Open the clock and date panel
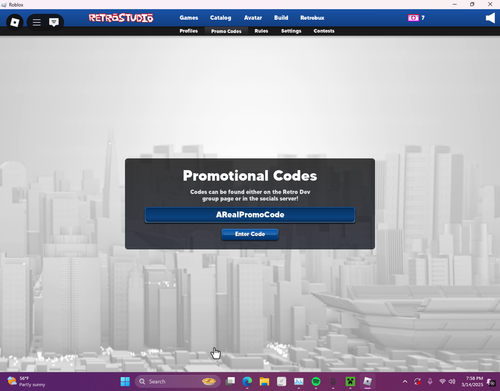This screenshot has height=391, width=500. 472,381
